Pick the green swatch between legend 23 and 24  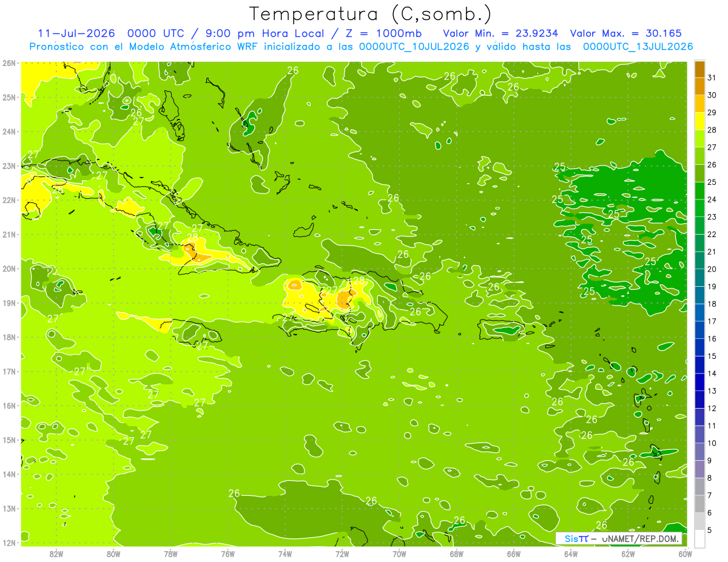point(699,209)
